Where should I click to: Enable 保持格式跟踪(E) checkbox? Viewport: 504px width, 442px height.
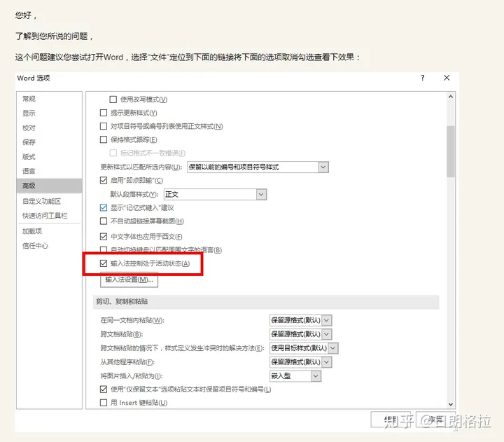click(104, 139)
